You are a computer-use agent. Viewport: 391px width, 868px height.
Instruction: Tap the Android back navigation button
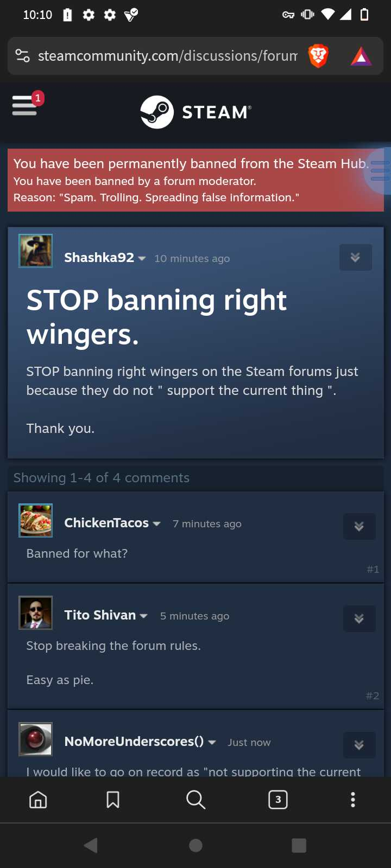tap(91, 845)
